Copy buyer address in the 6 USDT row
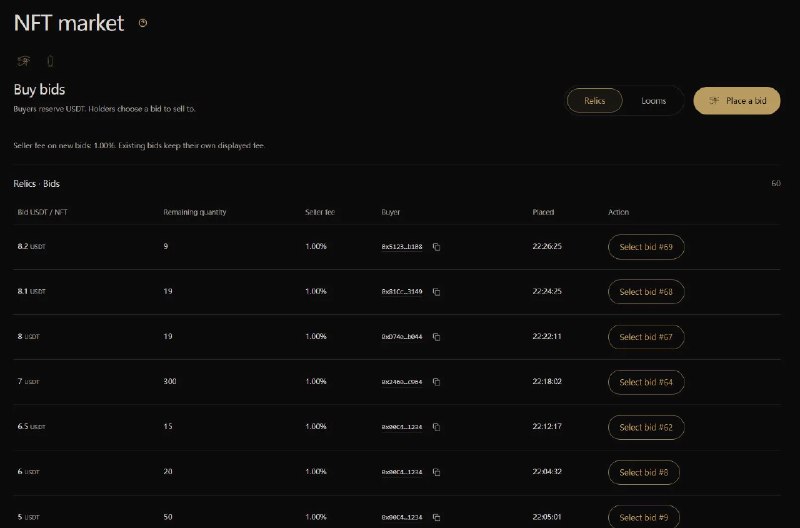 coord(436,472)
